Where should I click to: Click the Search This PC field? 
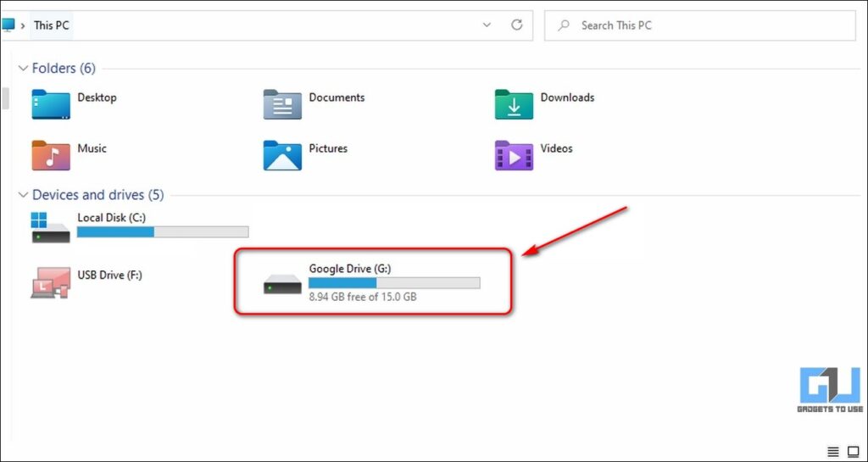pos(699,25)
